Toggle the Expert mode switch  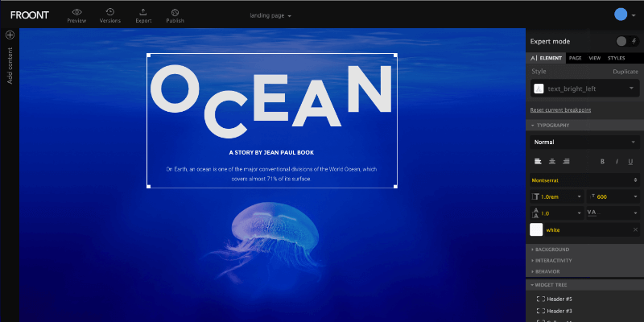pyautogui.click(x=628, y=41)
